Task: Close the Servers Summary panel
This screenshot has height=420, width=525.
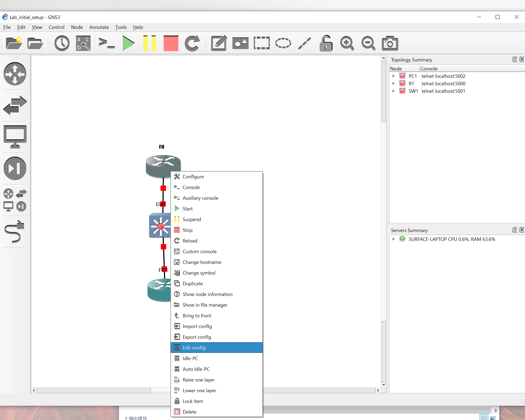Action: pyautogui.click(x=522, y=230)
